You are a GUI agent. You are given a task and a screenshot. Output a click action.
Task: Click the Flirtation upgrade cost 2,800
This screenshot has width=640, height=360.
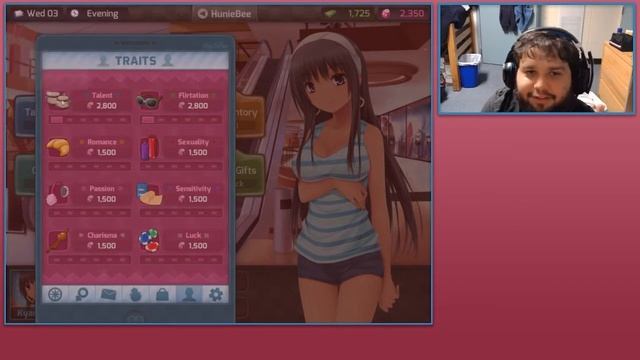(193, 106)
